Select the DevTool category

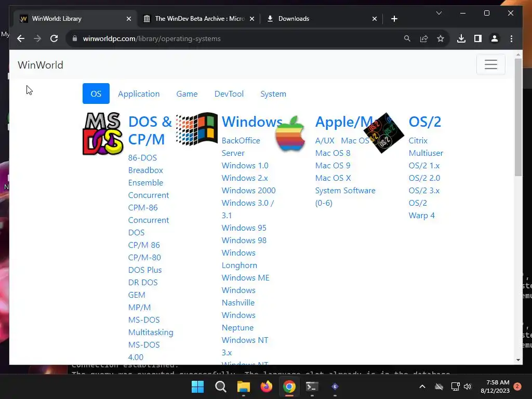[x=229, y=94]
